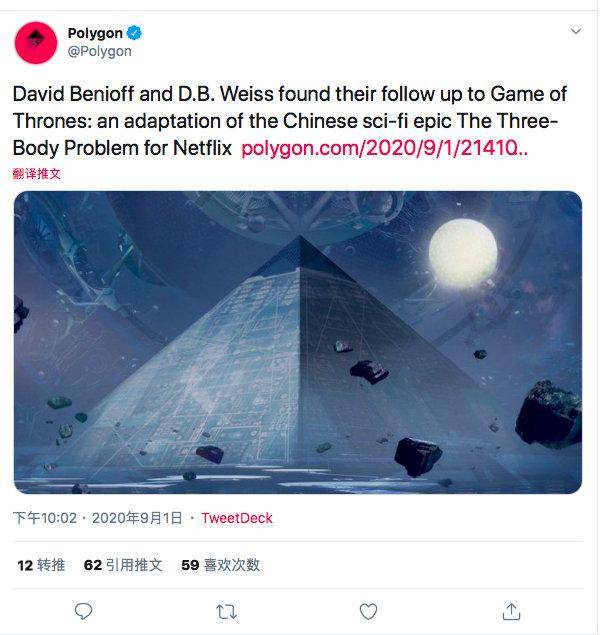The height and width of the screenshot is (635, 601).
Task: Click the 下午10:02 timestamp
Action: pos(45,518)
